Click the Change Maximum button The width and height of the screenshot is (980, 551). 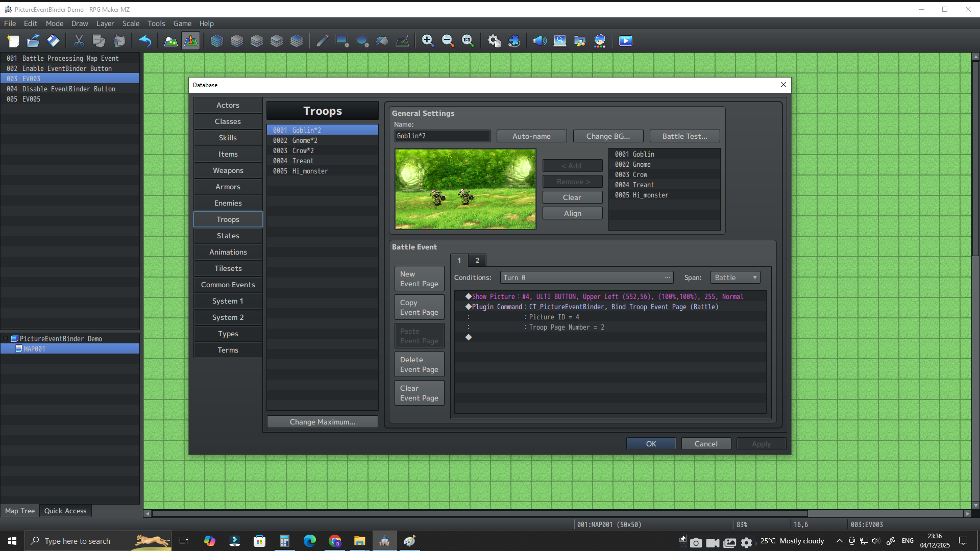[x=322, y=422]
